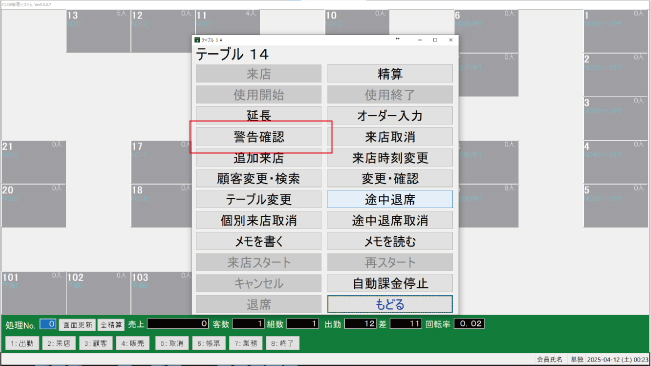Click the 8:終了 exit function button
The width and height of the screenshot is (651, 366).
click(x=283, y=343)
